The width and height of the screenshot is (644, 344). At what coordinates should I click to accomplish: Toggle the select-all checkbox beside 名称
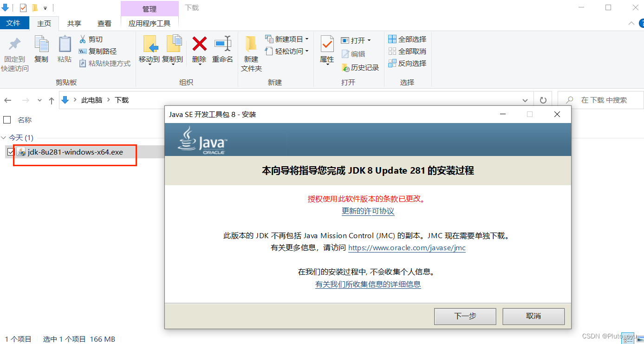(7, 119)
